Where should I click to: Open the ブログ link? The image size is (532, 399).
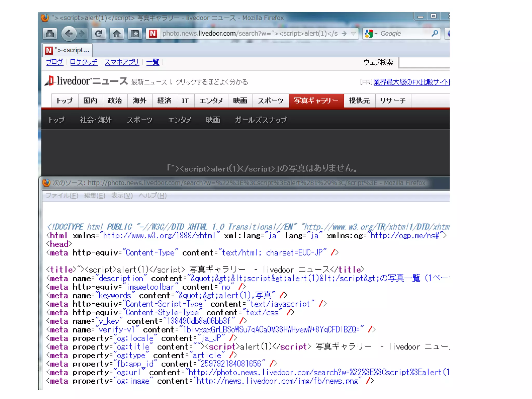tap(55, 62)
